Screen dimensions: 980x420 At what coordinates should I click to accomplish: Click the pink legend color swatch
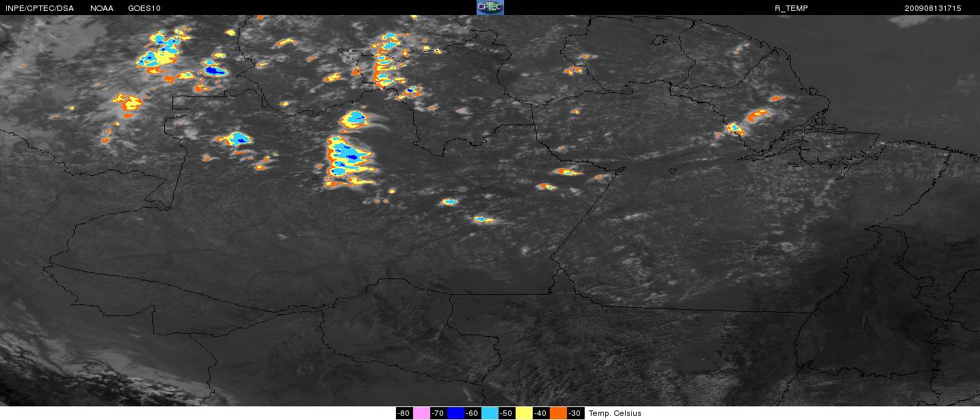[x=421, y=413]
